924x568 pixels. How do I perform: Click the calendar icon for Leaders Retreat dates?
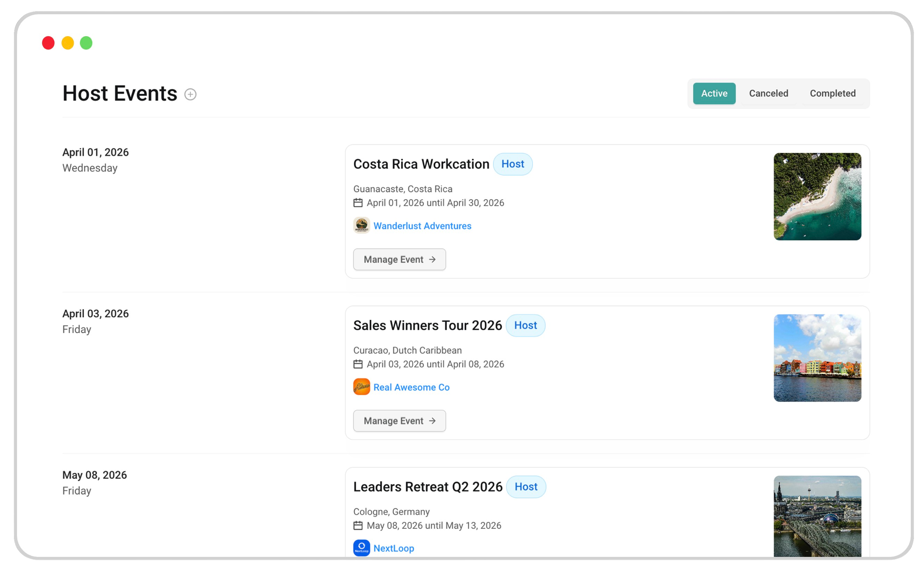pyautogui.click(x=358, y=526)
